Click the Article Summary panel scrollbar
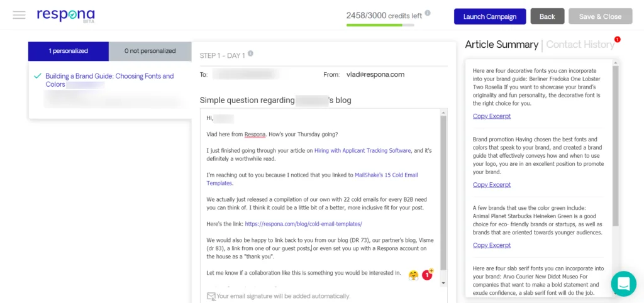The height and width of the screenshot is (303, 644). pyautogui.click(x=615, y=146)
